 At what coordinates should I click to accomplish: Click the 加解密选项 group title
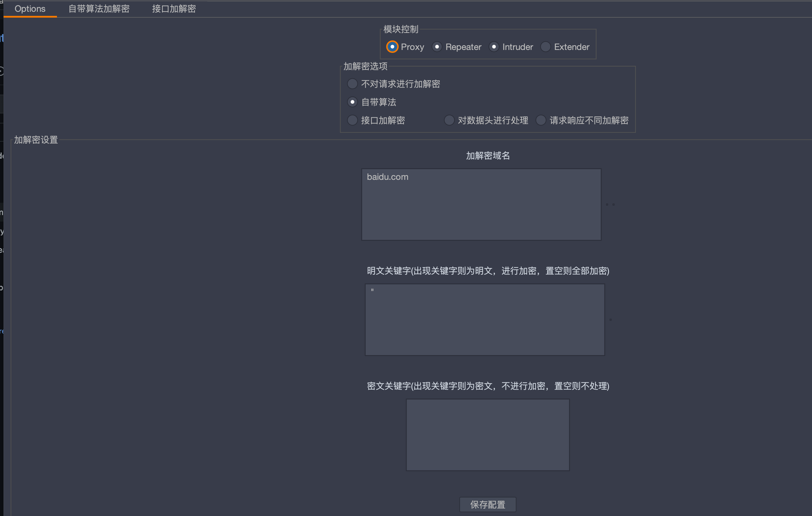point(365,66)
